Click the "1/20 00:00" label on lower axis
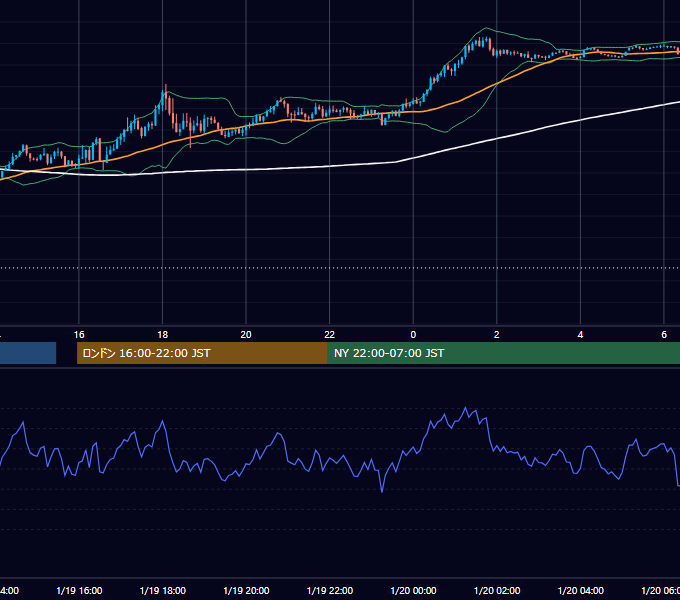This screenshot has height=600, width=680. [x=413, y=590]
